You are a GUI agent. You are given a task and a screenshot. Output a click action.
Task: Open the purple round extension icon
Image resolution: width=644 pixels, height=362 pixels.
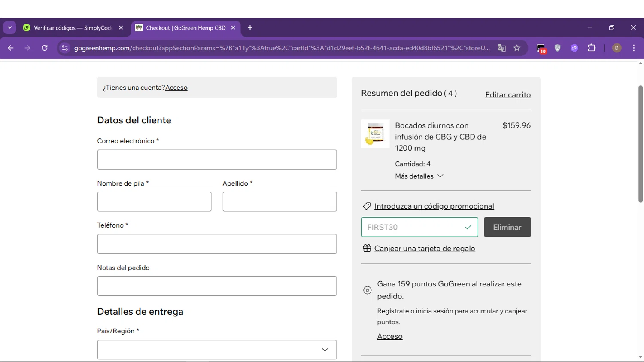click(x=574, y=48)
